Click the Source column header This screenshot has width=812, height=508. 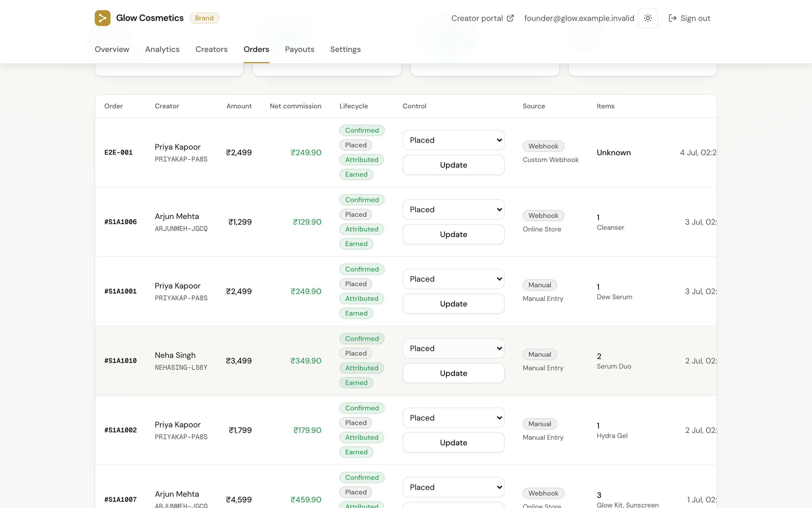(533, 106)
